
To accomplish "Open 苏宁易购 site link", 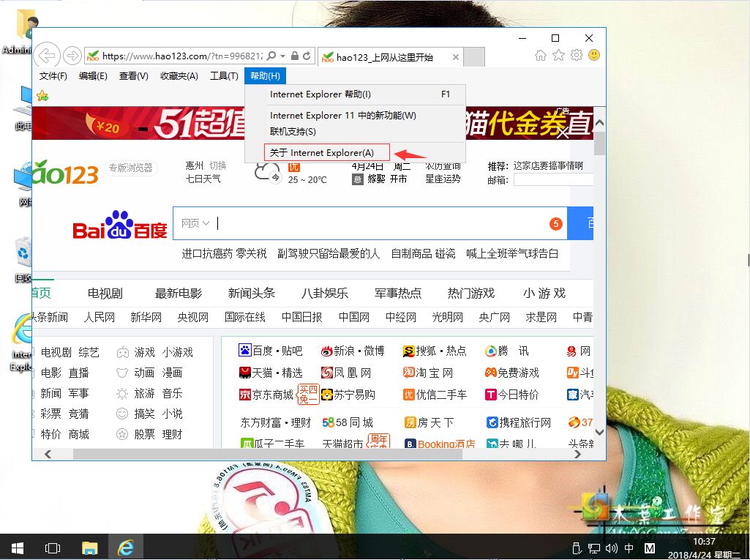I will pos(348,395).
